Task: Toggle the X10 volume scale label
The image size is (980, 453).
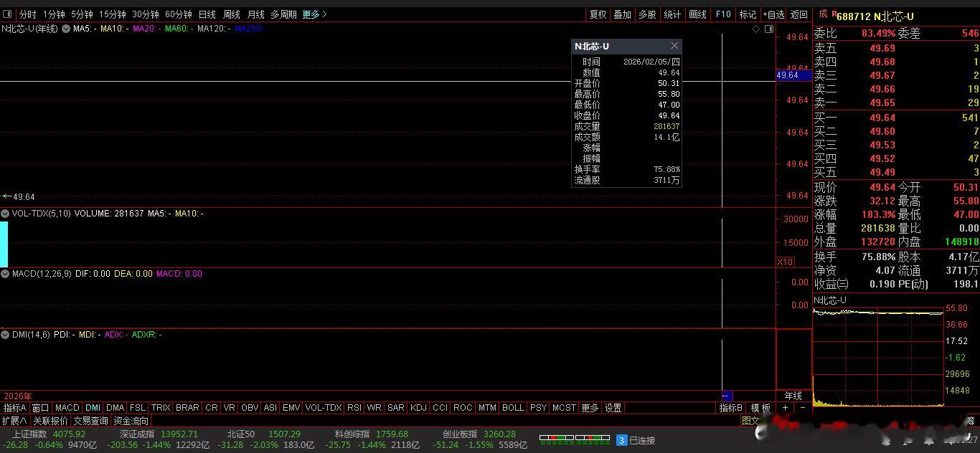Action: pos(786,262)
